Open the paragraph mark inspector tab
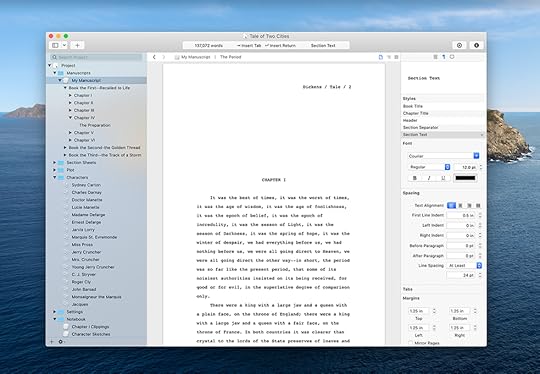The width and height of the screenshot is (540, 374). tap(444, 57)
